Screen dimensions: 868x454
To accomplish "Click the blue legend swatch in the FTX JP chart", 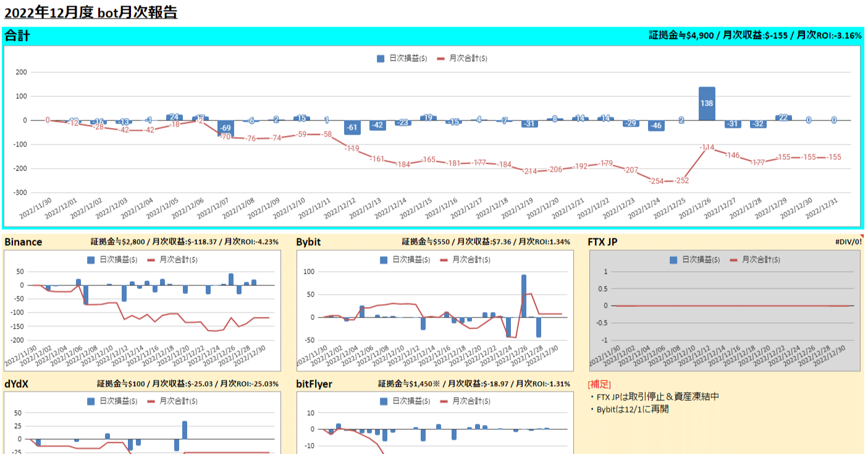I will pyautogui.click(x=673, y=260).
